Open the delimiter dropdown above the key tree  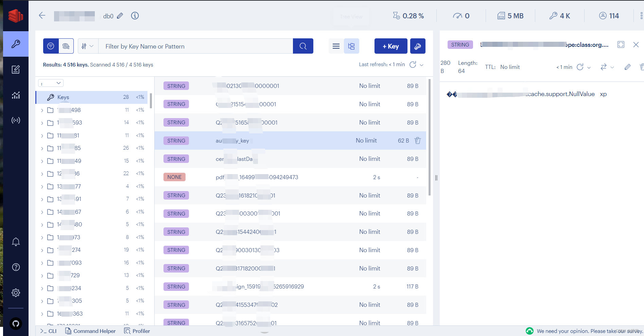(51, 82)
